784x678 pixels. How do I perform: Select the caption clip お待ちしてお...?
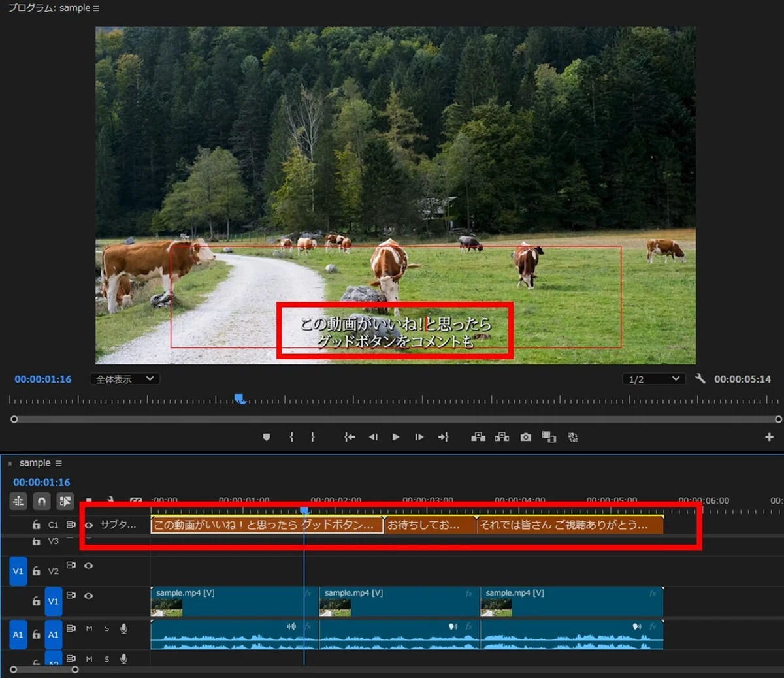pyautogui.click(x=430, y=525)
